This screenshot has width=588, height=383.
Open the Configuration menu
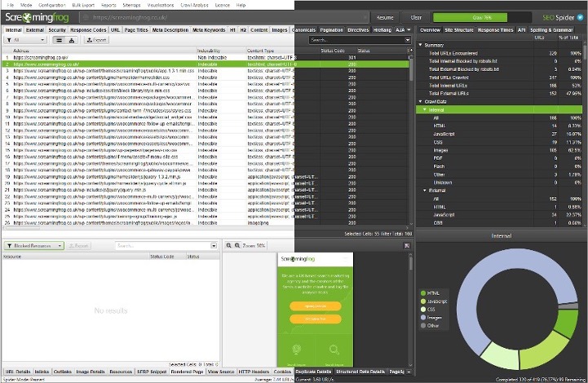click(51, 5)
